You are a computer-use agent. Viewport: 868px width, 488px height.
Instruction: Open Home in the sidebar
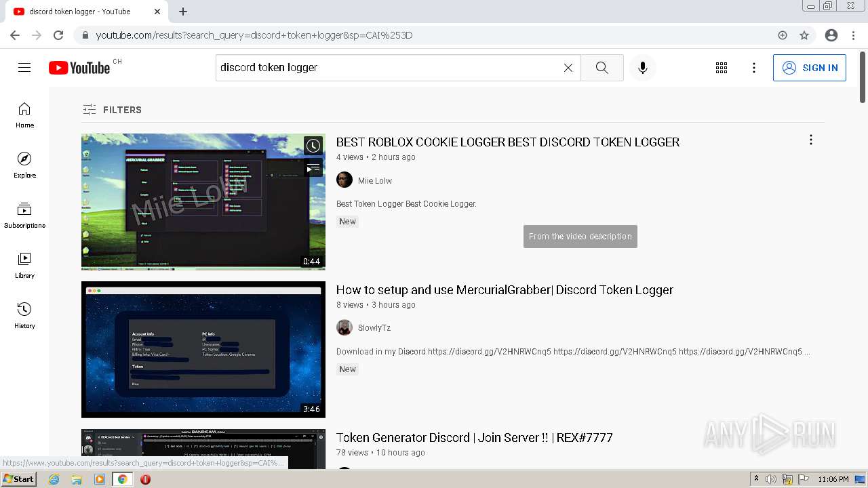tap(24, 115)
